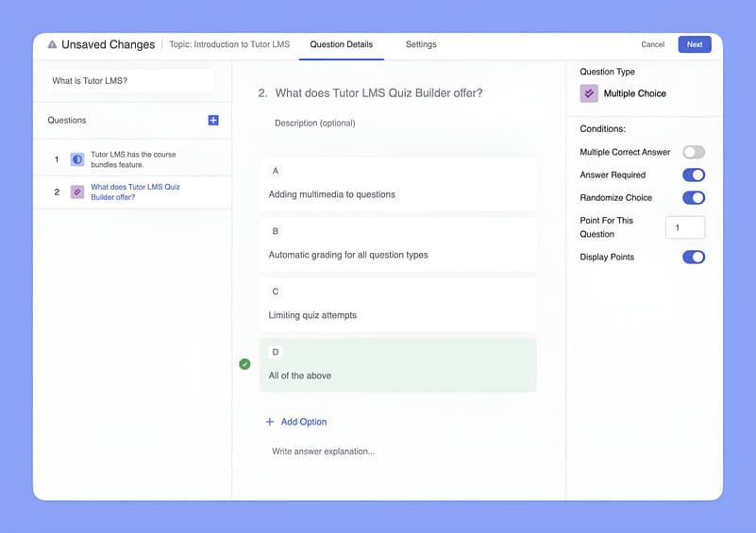Click the Conditions: label

[603, 128]
